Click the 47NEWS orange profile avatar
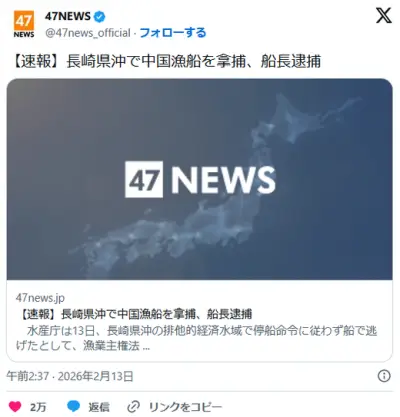 pos(24,24)
